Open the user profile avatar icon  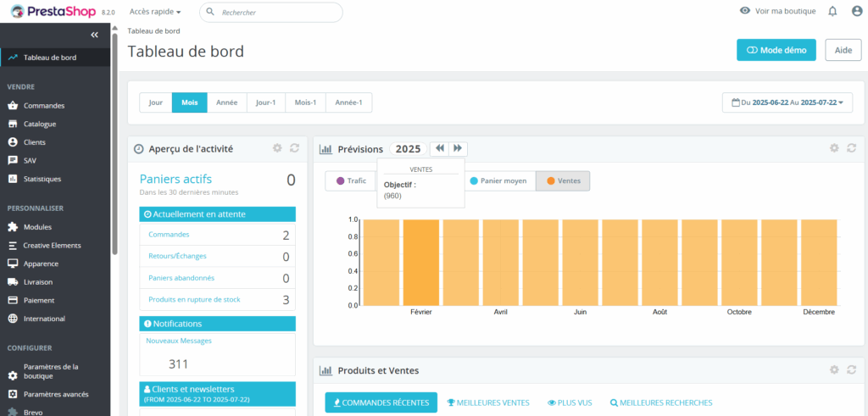tap(857, 11)
